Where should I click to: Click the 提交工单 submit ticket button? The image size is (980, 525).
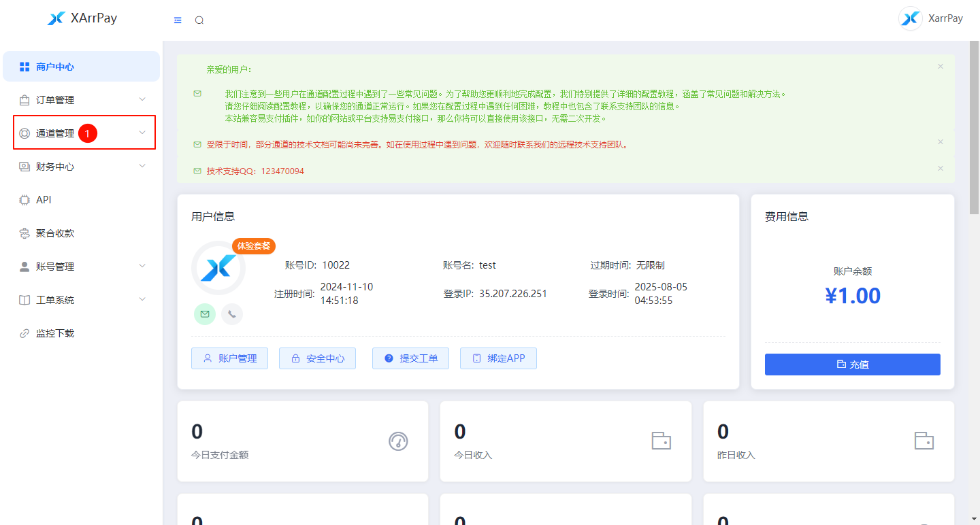click(410, 358)
